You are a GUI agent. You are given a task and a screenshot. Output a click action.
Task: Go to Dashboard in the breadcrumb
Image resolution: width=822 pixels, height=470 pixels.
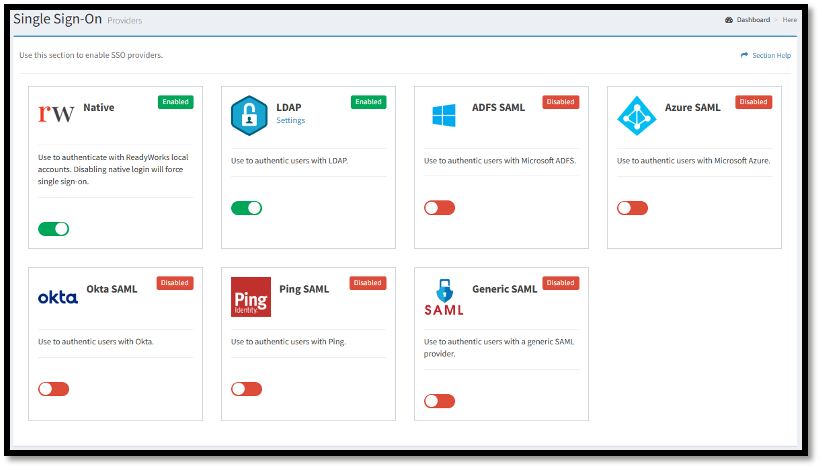[x=753, y=20]
